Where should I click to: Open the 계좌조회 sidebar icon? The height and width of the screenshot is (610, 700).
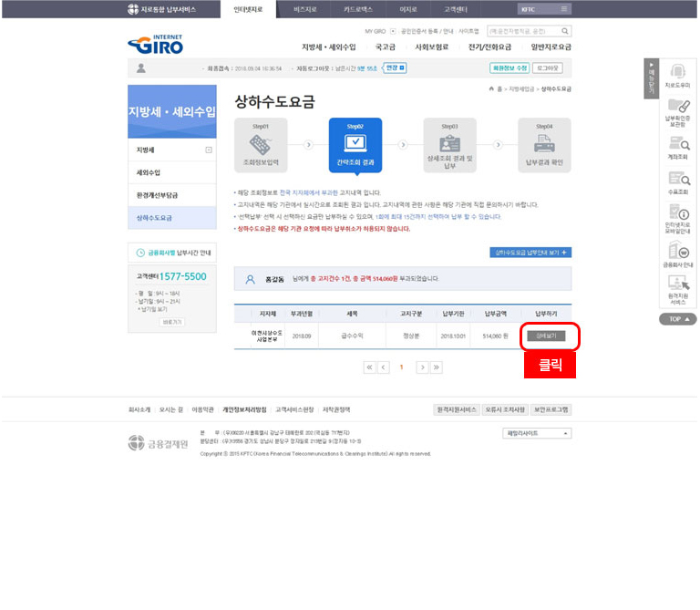coord(677,148)
